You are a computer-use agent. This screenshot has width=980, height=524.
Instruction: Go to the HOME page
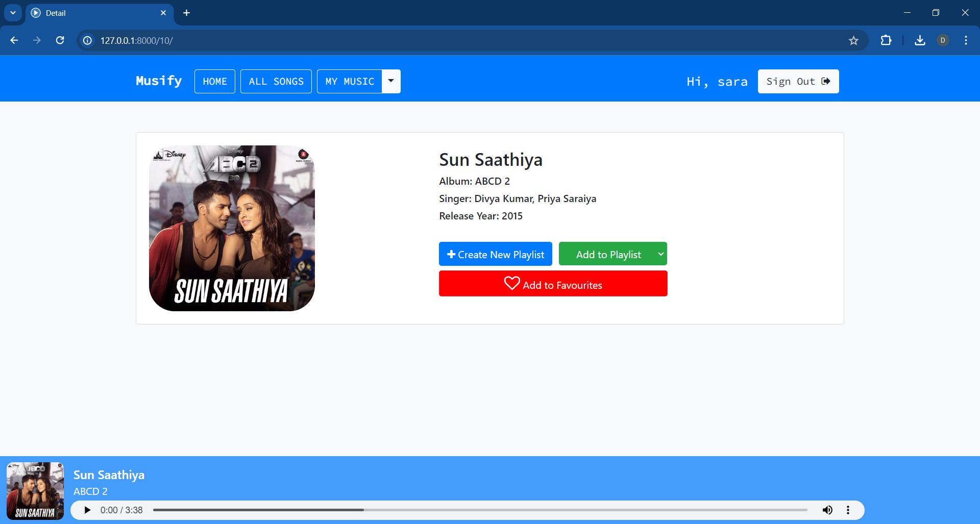pyautogui.click(x=215, y=81)
